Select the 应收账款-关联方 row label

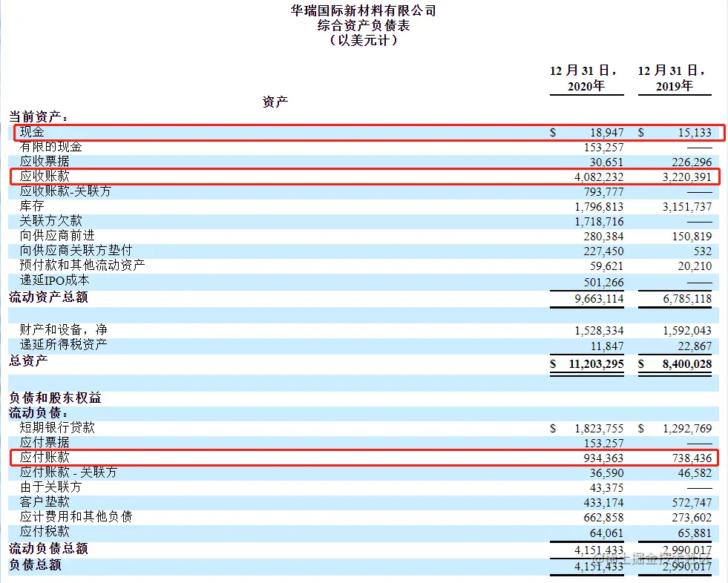point(65,191)
